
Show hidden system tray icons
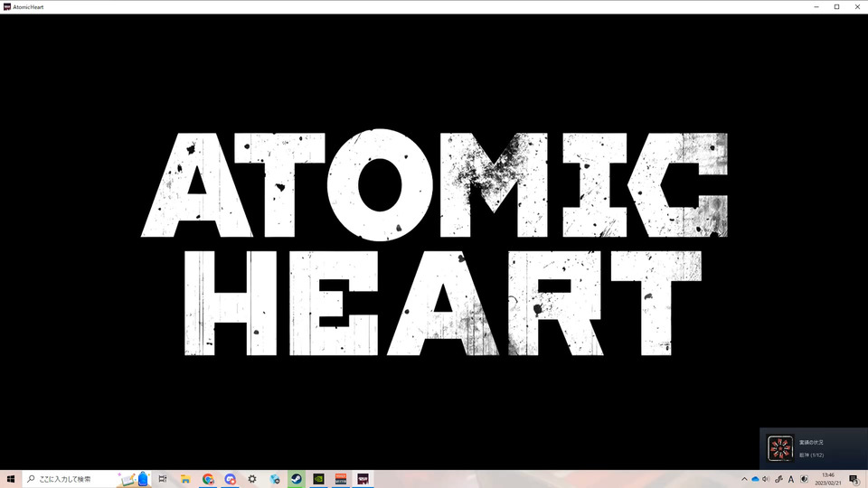click(x=744, y=479)
